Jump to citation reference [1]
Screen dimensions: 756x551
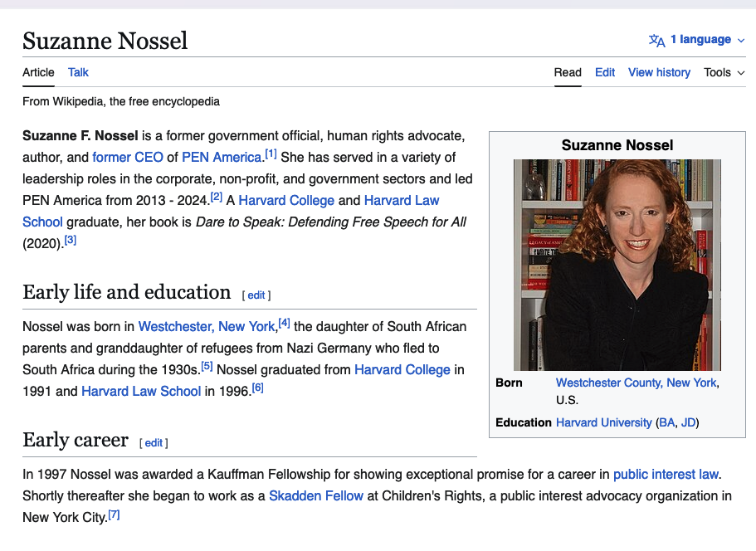pyautogui.click(x=271, y=154)
